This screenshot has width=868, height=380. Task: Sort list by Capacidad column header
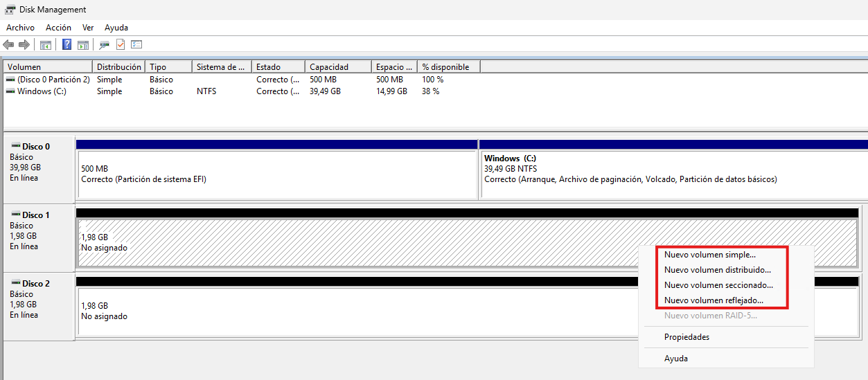click(x=329, y=67)
